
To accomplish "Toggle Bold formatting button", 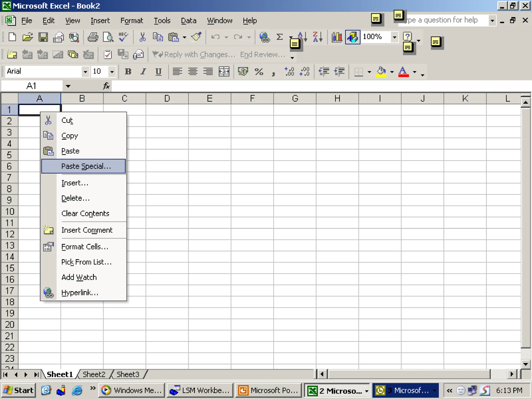I will [128, 71].
